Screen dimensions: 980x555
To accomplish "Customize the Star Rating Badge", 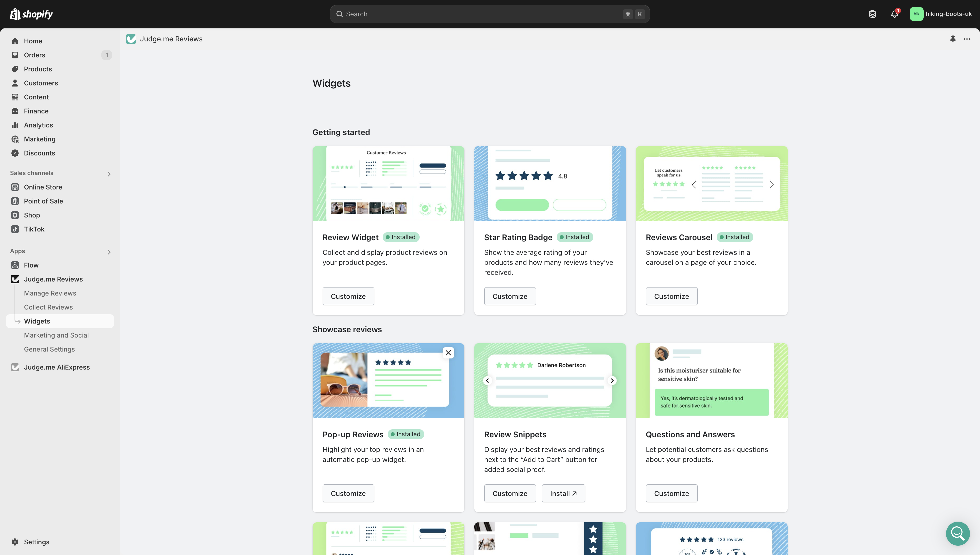I will click(510, 296).
